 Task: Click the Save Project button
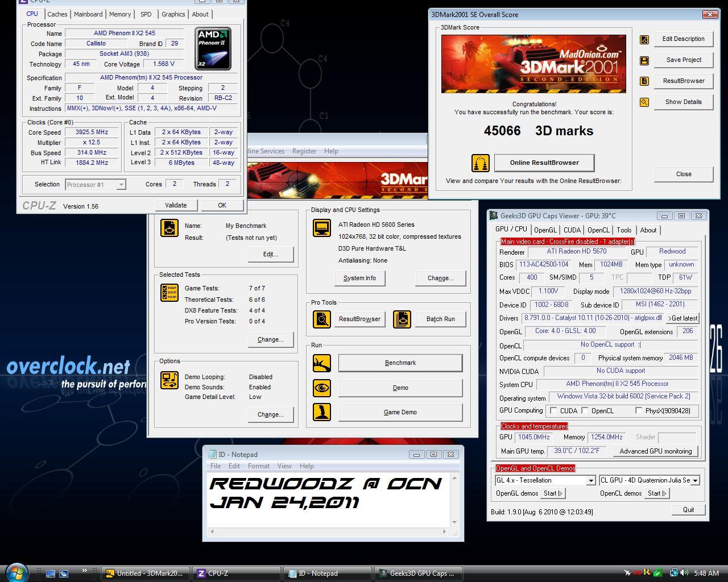[684, 60]
